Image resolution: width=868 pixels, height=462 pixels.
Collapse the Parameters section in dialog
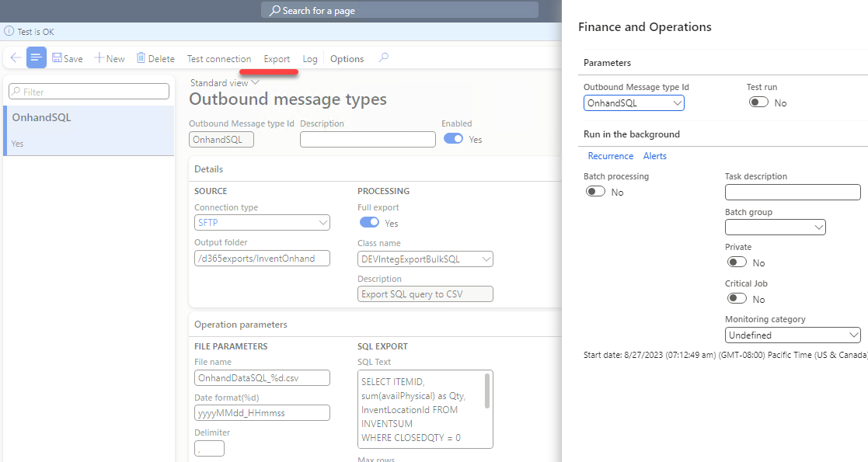[x=607, y=63]
